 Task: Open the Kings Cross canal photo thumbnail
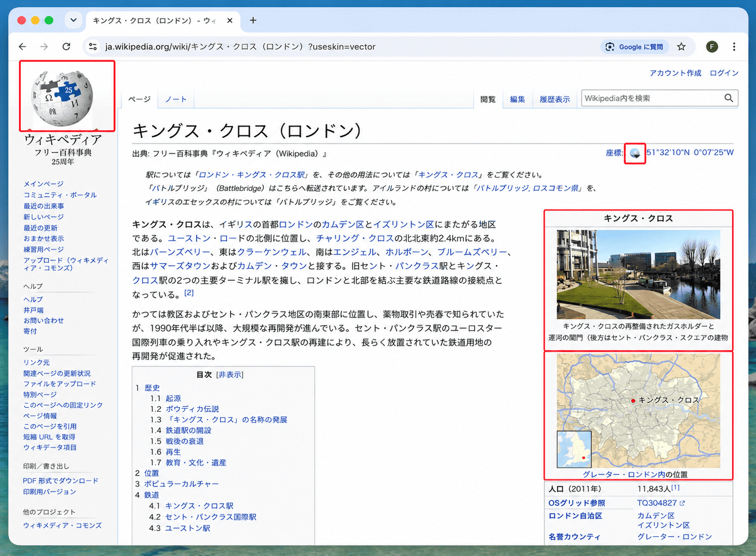point(638,274)
